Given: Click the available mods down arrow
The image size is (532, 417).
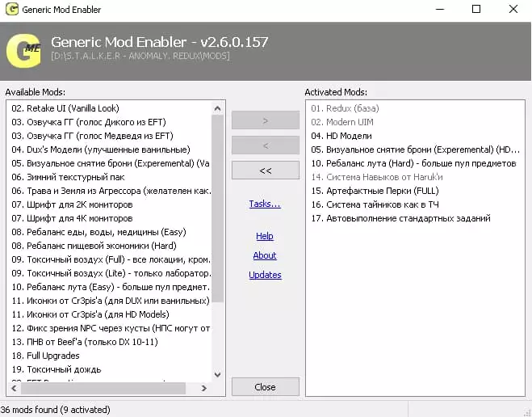Looking at the screenshot, I should tap(217, 374).
